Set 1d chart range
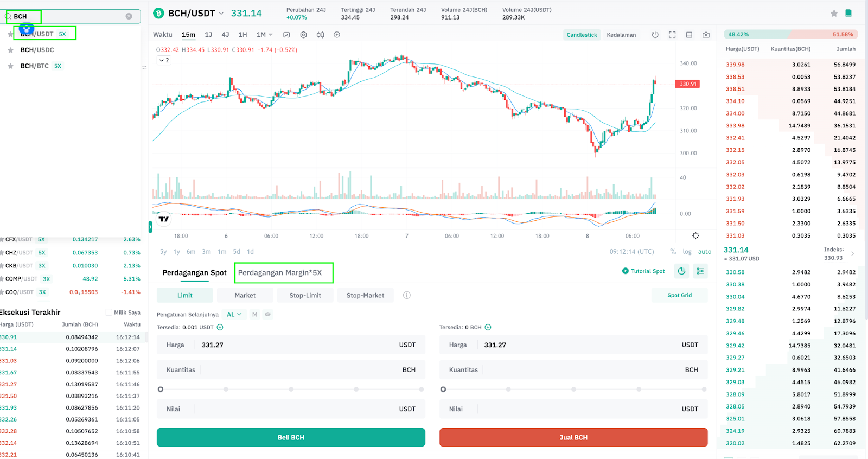The image size is (868, 459). (250, 252)
